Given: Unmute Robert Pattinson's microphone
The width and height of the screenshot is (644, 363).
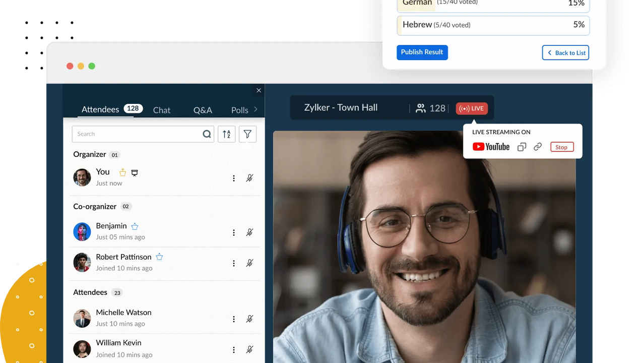Looking at the screenshot, I should tap(249, 263).
